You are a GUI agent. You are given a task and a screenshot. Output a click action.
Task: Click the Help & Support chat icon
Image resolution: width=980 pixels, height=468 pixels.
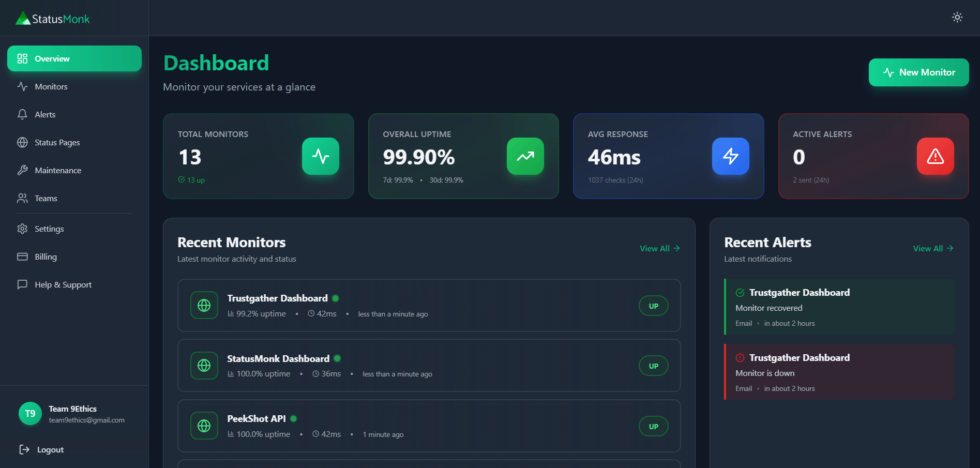click(22, 284)
